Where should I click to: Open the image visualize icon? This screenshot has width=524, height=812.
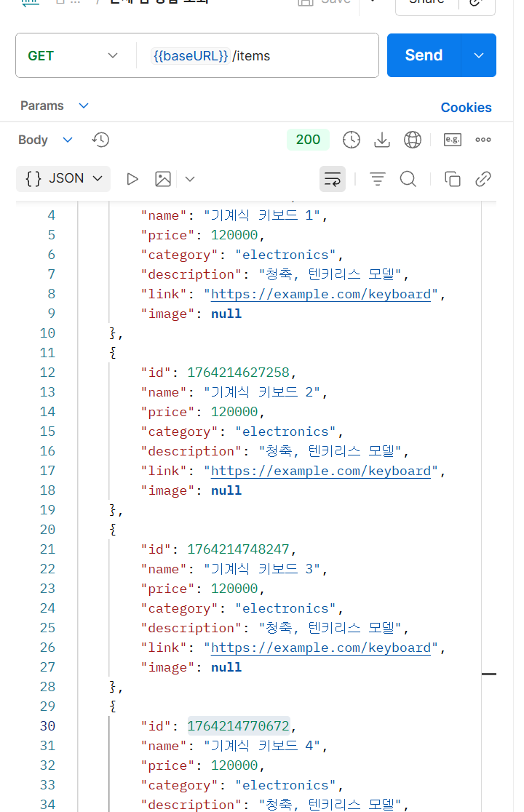point(163,179)
